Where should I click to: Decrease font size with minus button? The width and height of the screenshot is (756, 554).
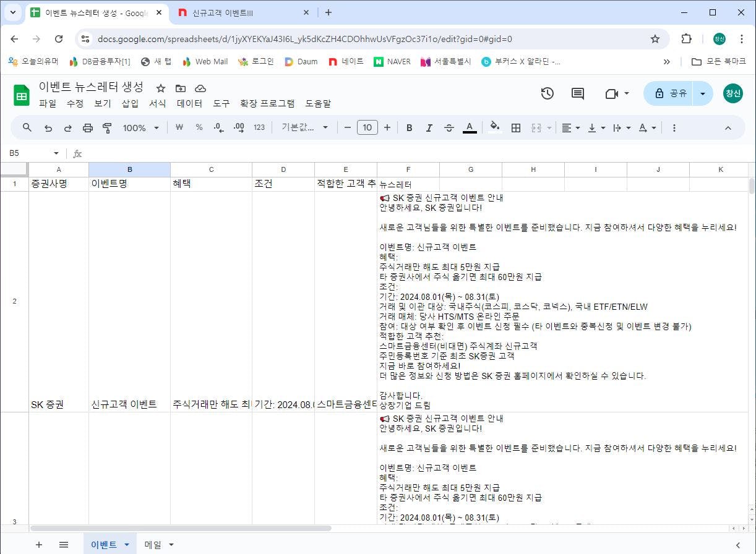point(348,128)
